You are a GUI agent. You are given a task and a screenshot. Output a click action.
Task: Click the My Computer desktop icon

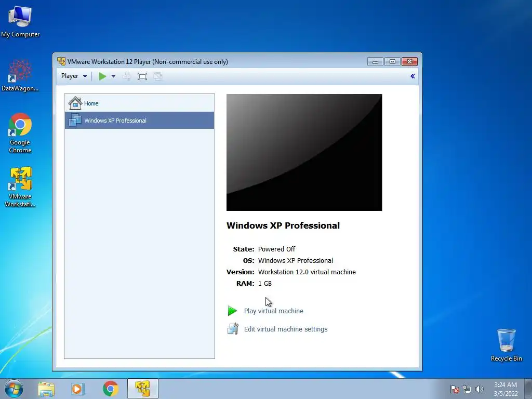coord(20,21)
